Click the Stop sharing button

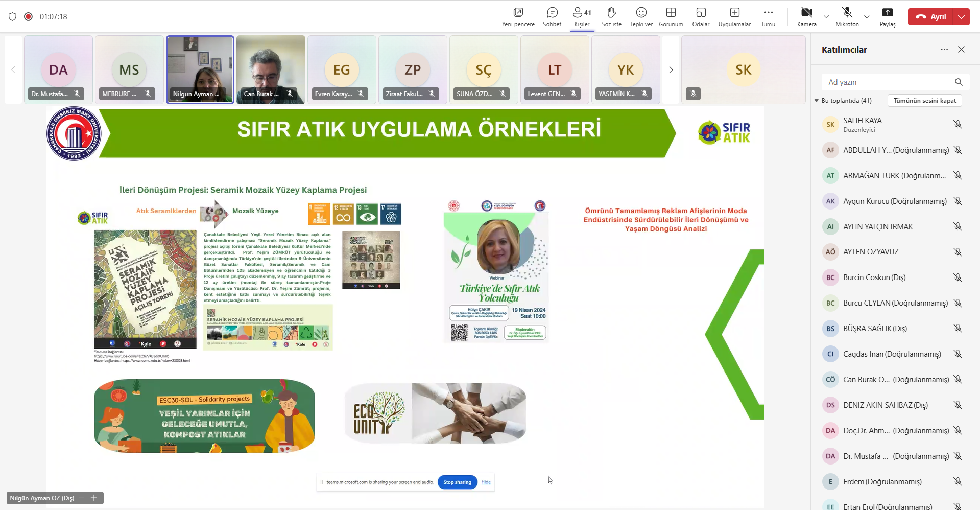(457, 482)
